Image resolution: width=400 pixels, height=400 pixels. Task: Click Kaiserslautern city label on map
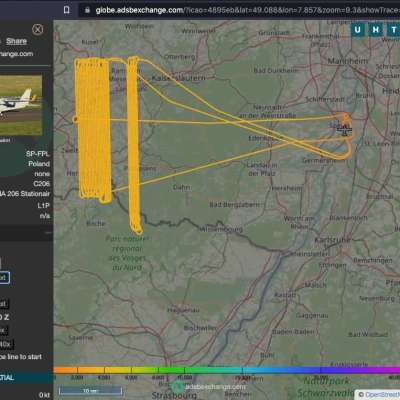[179, 78]
